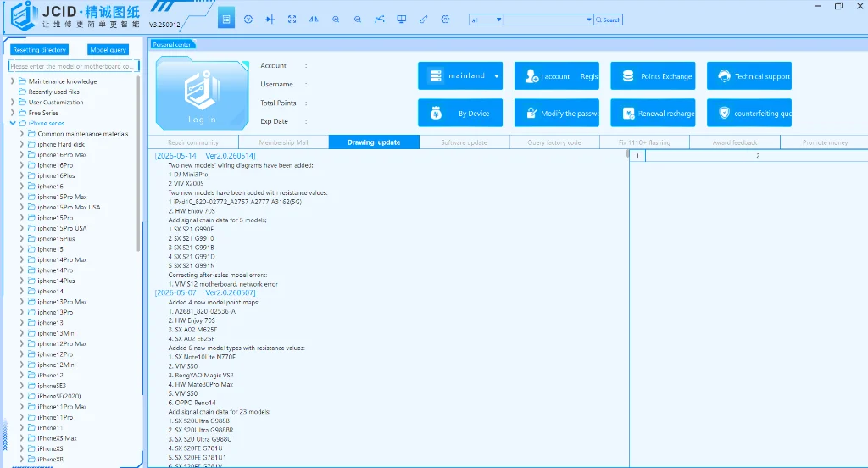Click the circled V voltage toolbar icon

248,19
